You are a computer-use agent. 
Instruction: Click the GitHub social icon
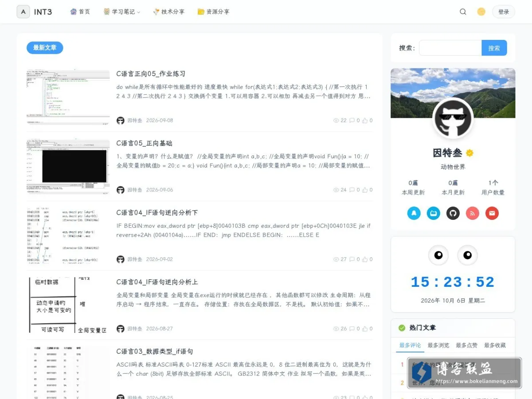click(x=453, y=213)
